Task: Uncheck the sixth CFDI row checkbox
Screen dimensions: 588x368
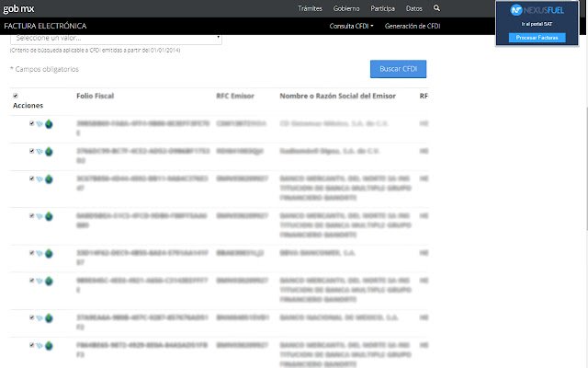Action: (x=32, y=280)
